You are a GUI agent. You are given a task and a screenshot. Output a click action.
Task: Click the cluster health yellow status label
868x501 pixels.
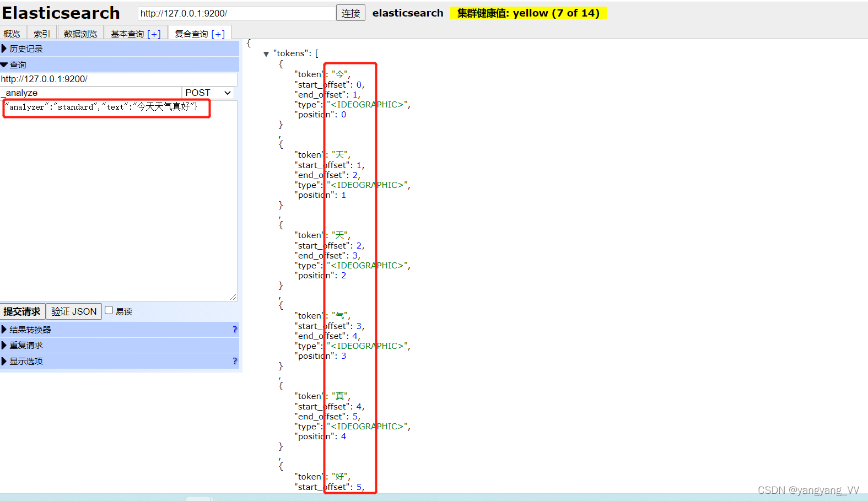click(529, 13)
